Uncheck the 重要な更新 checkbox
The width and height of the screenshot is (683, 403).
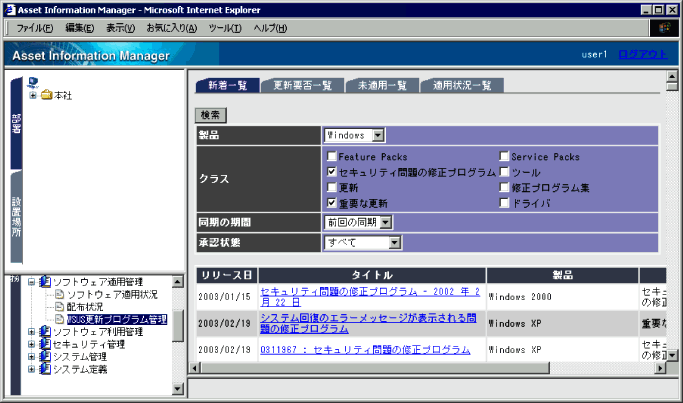(x=332, y=203)
